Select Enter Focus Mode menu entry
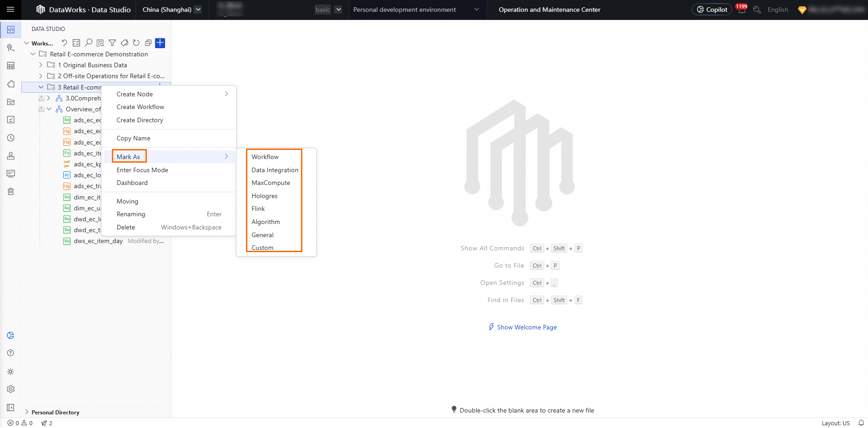The width and height of the screenshot is (868, 428). 169,170
